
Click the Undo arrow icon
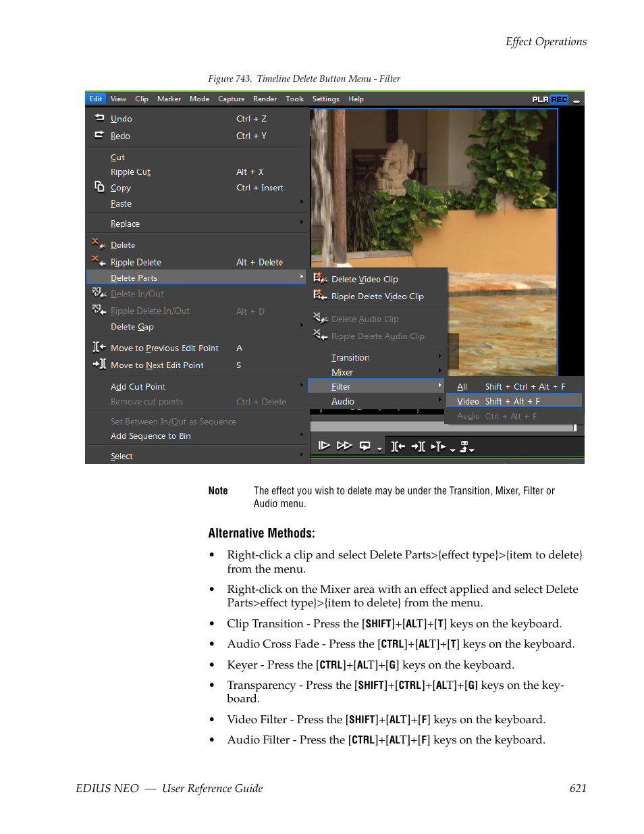(99, 118)
